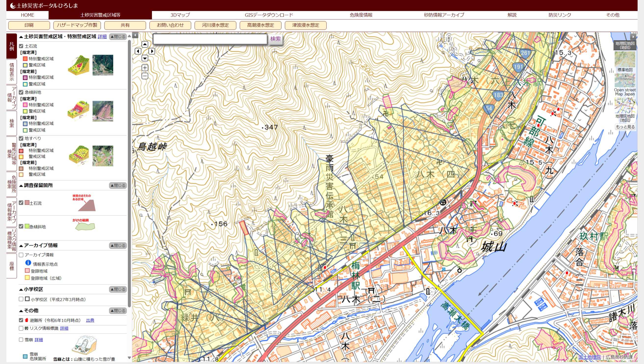Click the 検索 search button
Image resolution: width=644 pixels, height=364 pixels.
tap(275, 39)
